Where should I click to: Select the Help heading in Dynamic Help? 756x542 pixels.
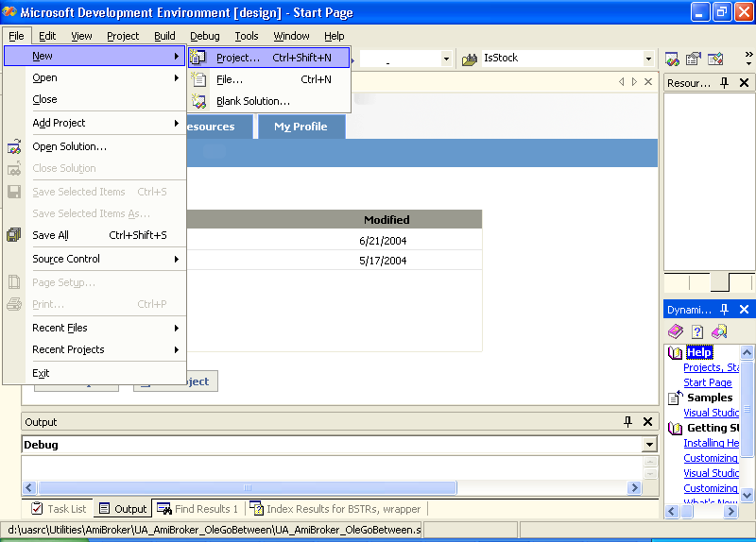coord(699,352)
